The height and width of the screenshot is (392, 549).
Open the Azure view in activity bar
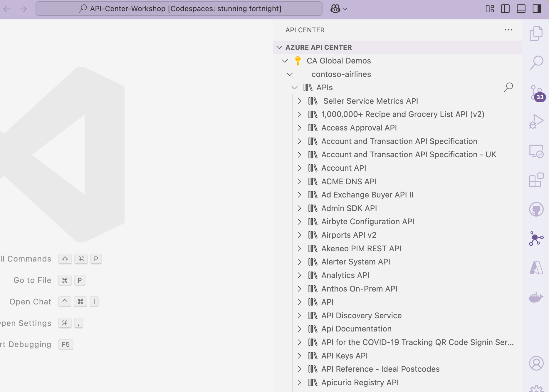[x=536, y=268]
